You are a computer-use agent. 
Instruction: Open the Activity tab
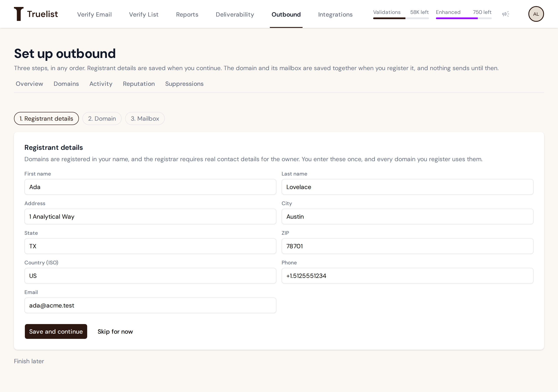click(x=101, y=84)
